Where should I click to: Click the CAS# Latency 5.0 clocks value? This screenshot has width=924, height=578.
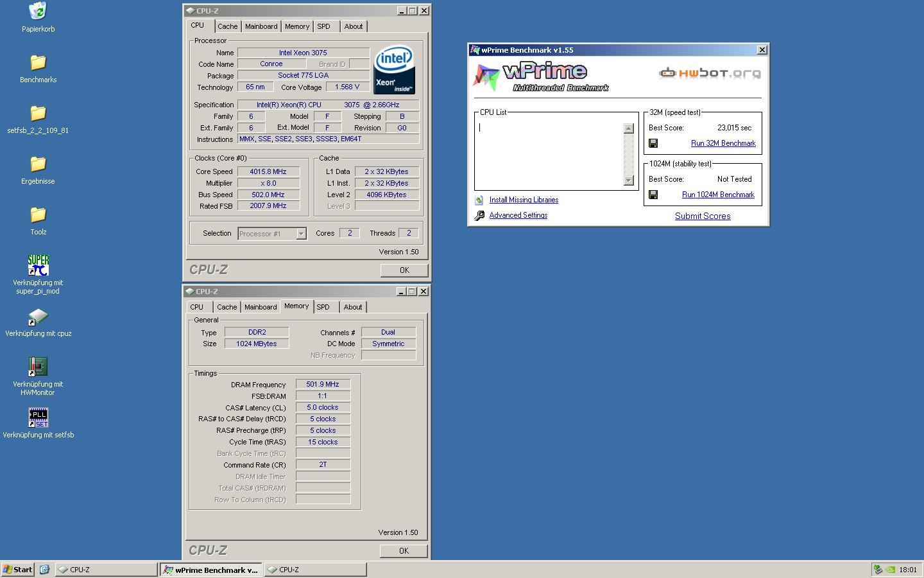[x=323, y=407]
